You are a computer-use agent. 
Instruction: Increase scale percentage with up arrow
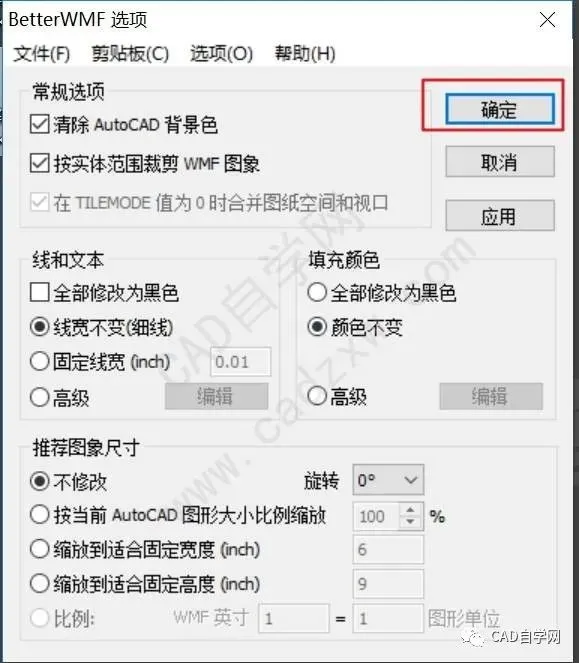(x=410, y=510)
